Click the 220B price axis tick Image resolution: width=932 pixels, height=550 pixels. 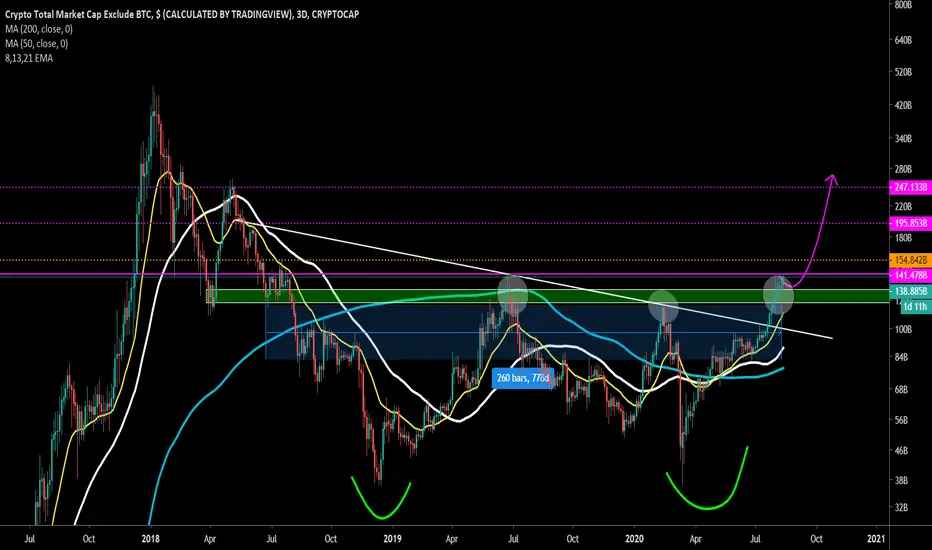click(902, 206)
